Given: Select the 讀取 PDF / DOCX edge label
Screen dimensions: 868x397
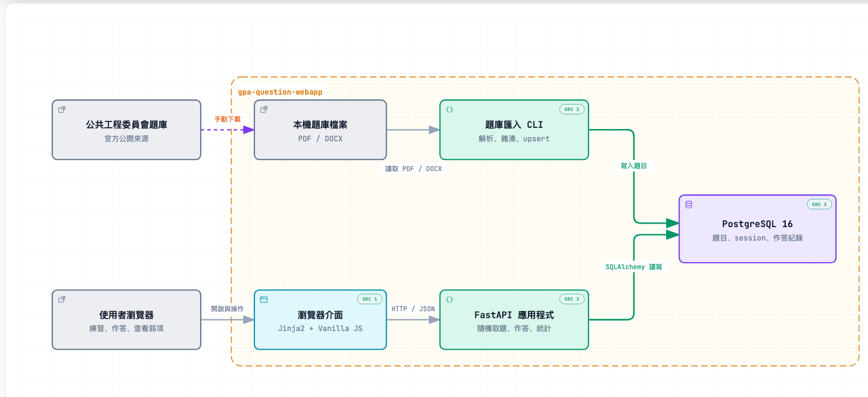Looking at the screenshot, I should (x=414, y=169).
